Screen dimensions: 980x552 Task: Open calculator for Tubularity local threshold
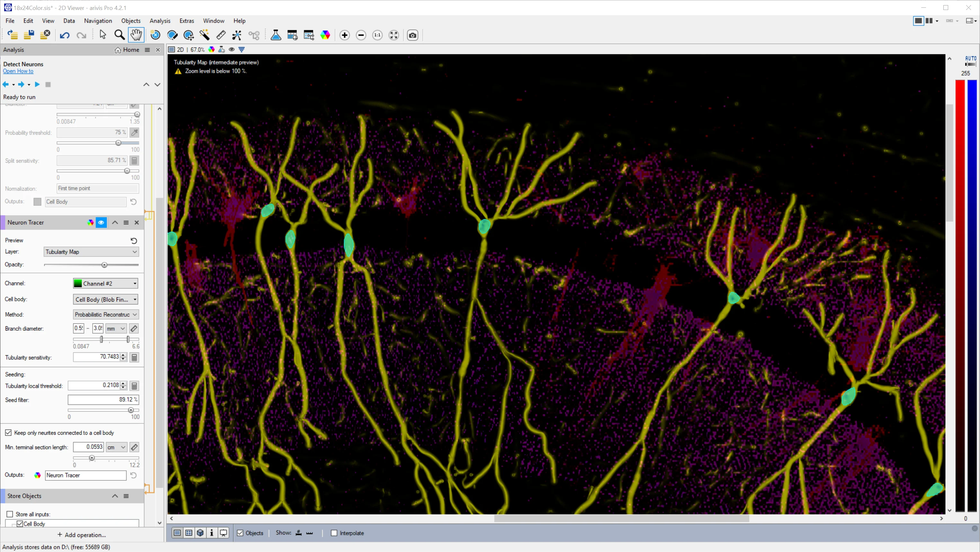click(134, 386)
